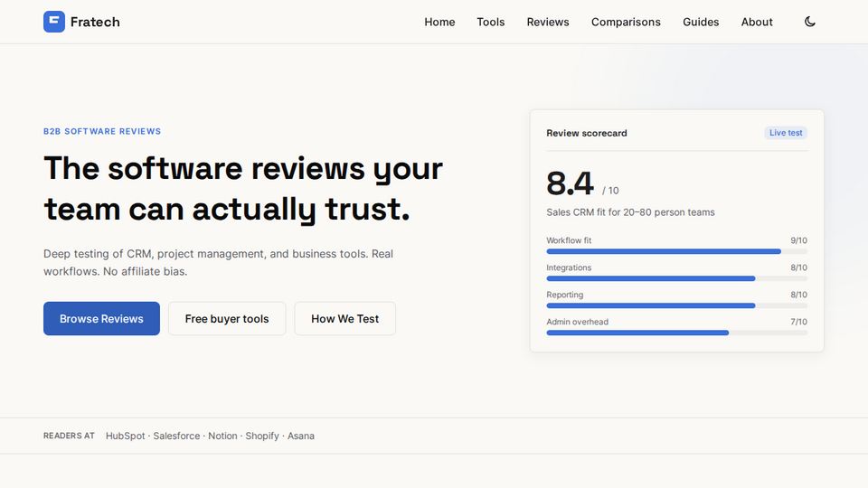Screen dimensions: 868x488
Task: Click the Integrations progress bar
Action: 676,279
